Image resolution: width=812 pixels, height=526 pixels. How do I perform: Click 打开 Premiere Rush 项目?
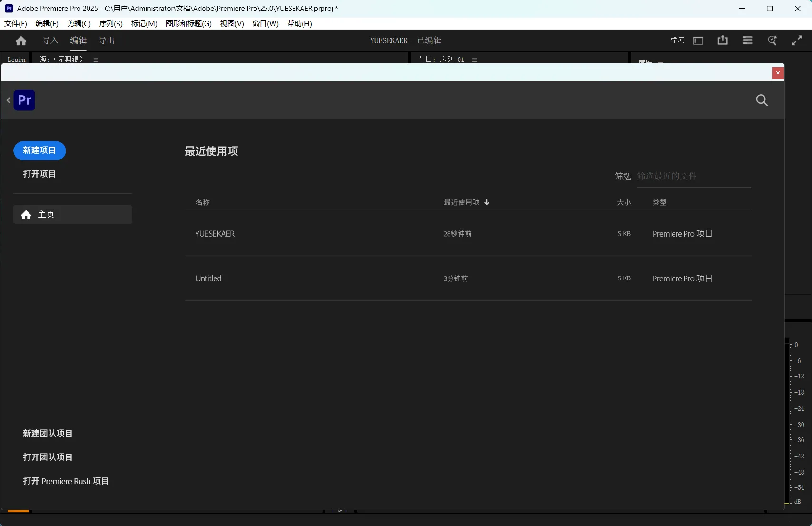[x=66, y=481]
